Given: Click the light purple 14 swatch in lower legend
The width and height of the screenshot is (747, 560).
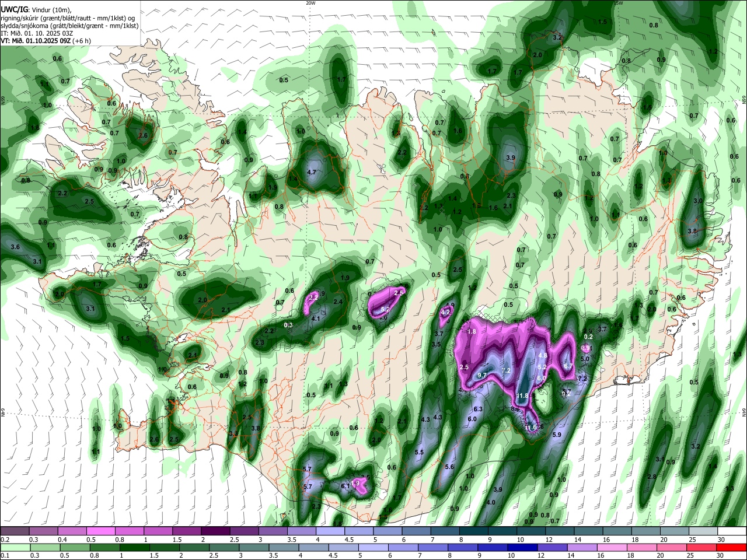Looking at the screenshot, I should click(581, 547).
